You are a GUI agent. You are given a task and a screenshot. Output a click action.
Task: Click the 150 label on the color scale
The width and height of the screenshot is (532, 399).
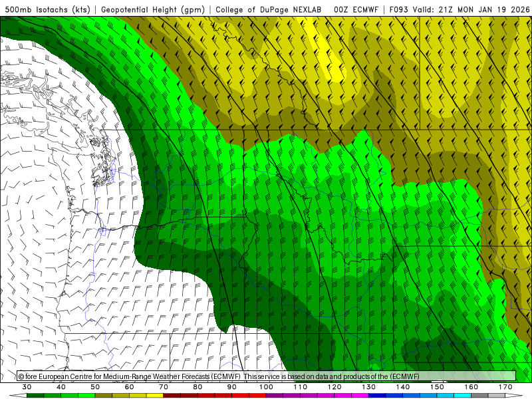coord(437,387)
